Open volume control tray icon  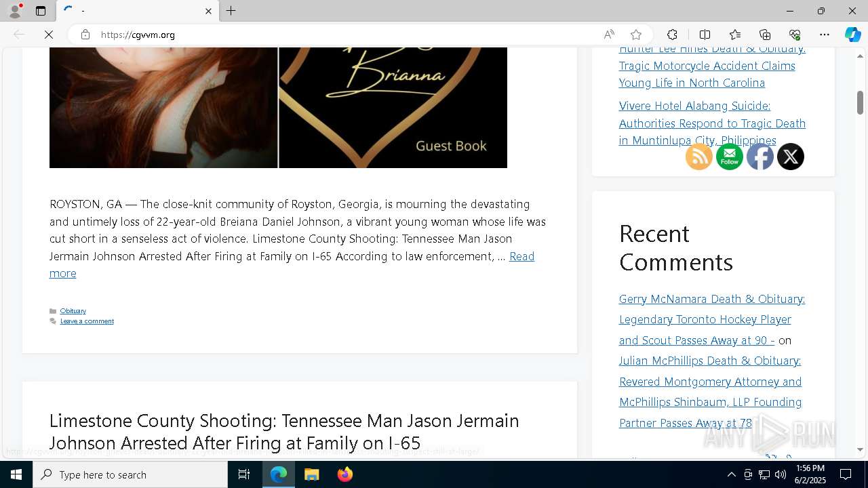pos(781,474)
